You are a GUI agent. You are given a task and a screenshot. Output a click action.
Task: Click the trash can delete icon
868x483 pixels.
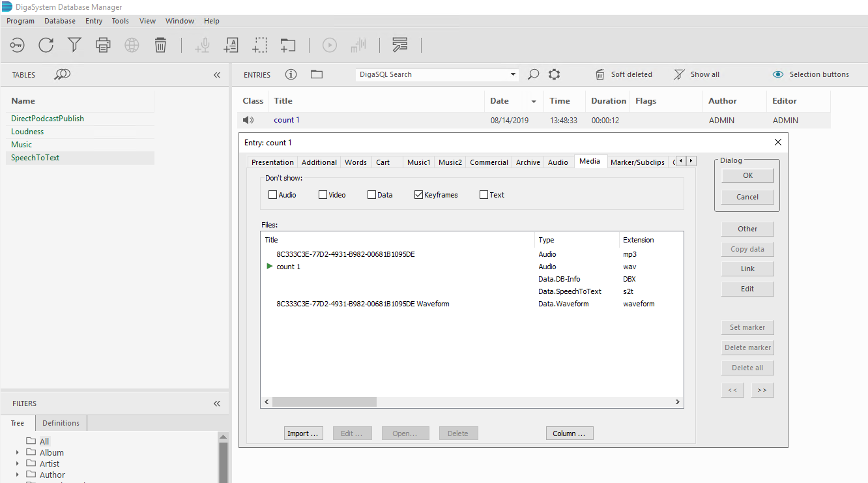(x=160, y=45)
